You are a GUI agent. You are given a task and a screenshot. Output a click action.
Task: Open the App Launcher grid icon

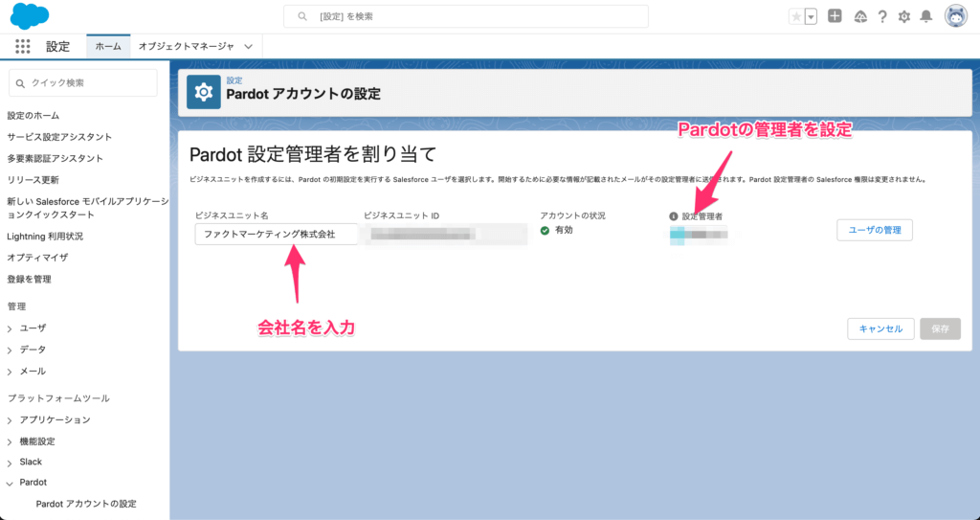(23, 46)
